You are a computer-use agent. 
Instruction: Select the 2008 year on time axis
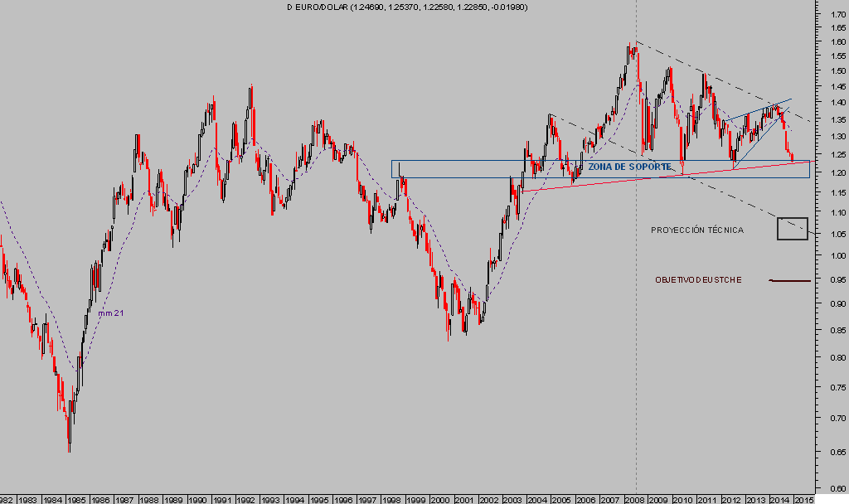tap(636, 500)
